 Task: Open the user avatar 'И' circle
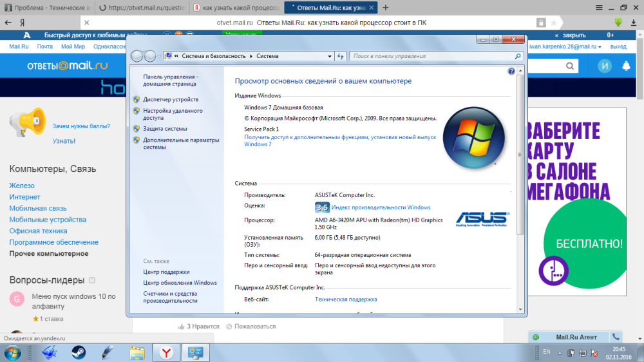pos(605,66)
